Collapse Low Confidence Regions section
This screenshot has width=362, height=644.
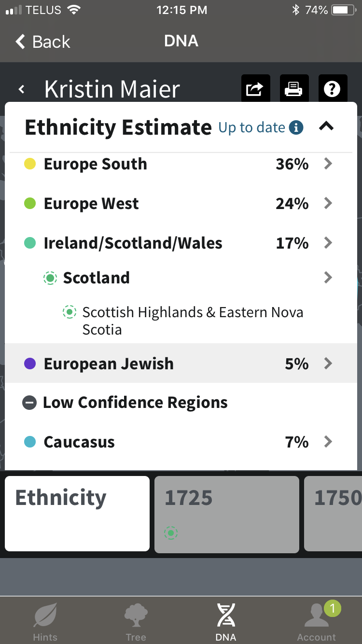click(x=30, y=403)
